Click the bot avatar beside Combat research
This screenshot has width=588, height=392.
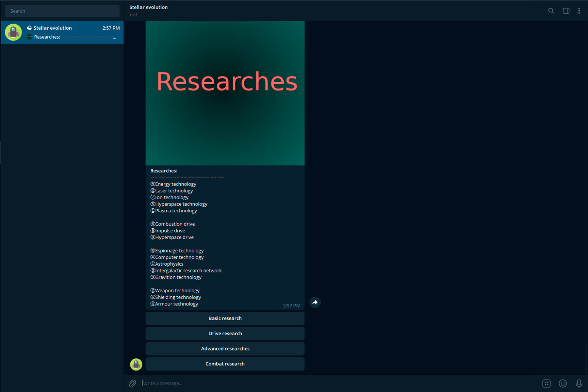(x=136, y=364)
